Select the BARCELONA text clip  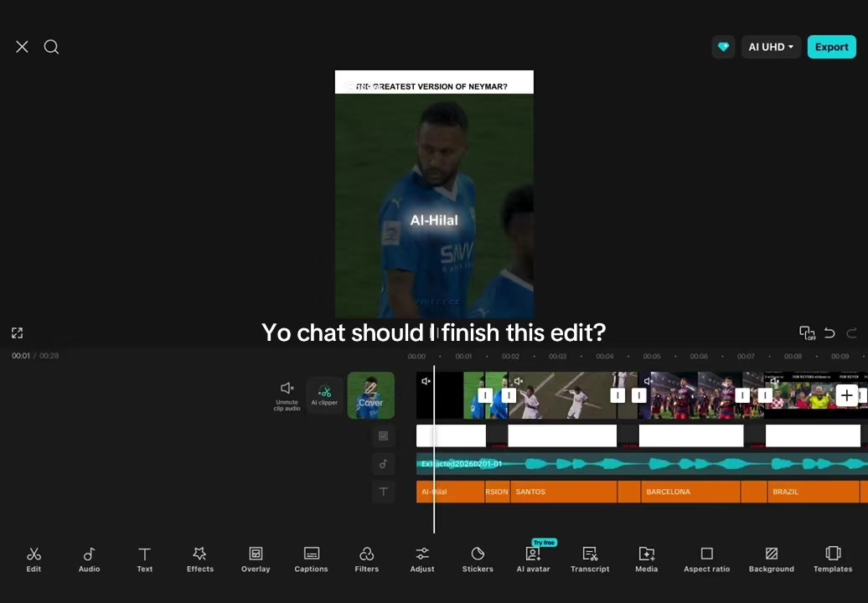(x=690, y=492)
